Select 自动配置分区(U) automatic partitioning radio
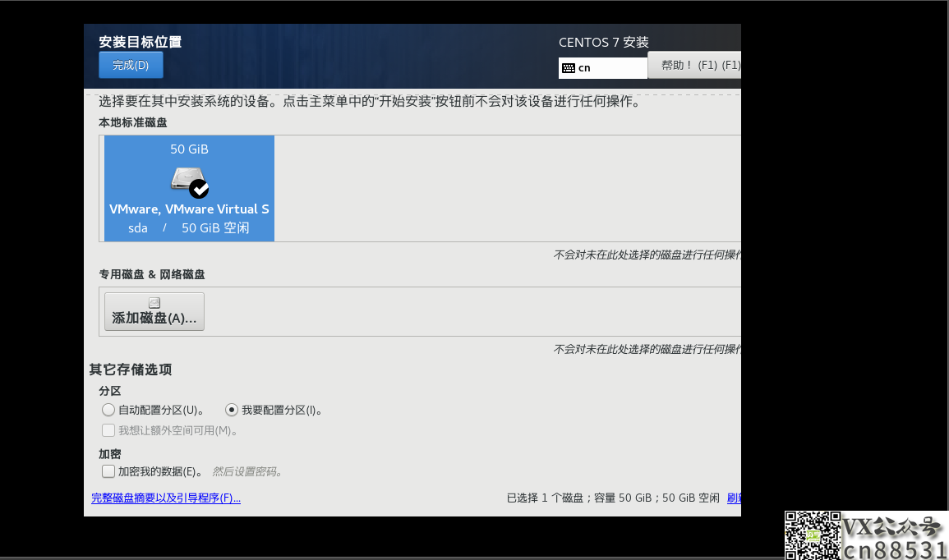Viewport: 949px width, 560px height. pos(108,410)
